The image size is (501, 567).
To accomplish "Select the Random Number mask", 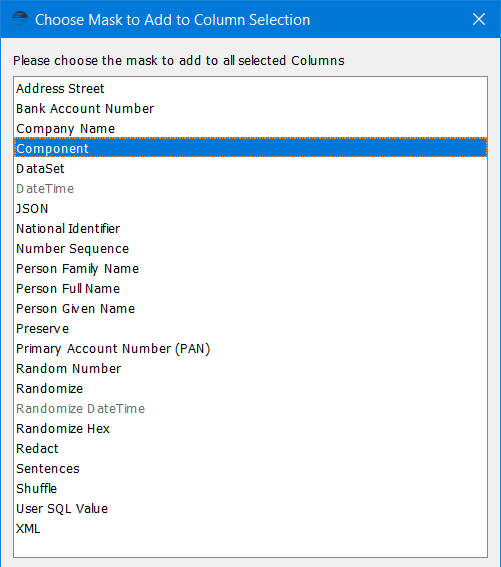I will click(250, 368).
